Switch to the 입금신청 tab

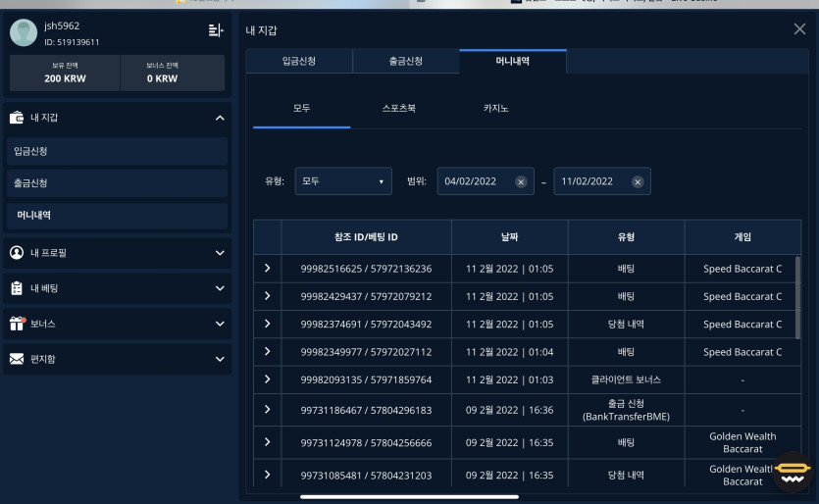[299, 61]
